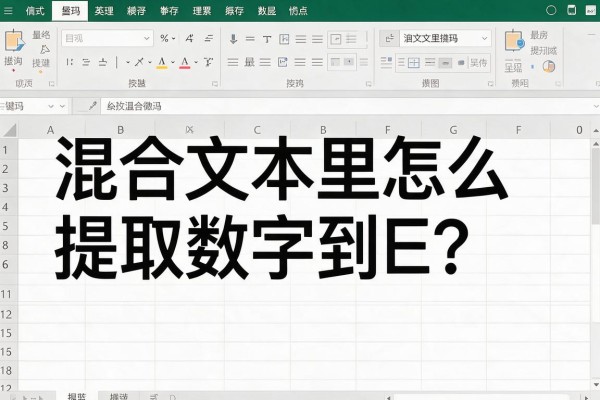Image resolution: width=600 pixels, height=400 pixels.
Task: Open the styles group dialog launcher
Action: 490,84
